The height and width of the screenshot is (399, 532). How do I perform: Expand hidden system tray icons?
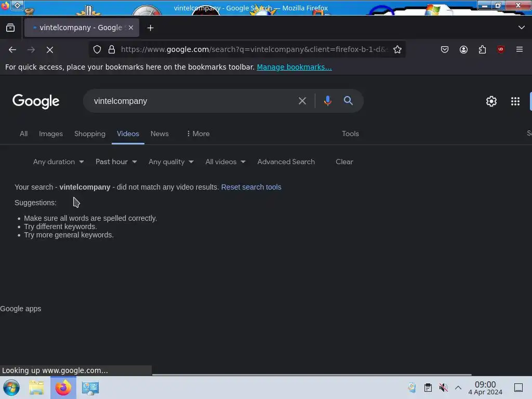point(458,388)
